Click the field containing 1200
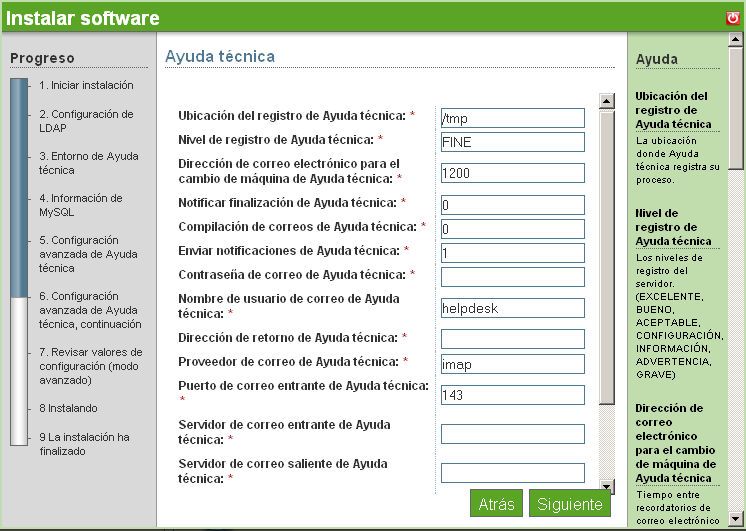The image size is (746, 531). (512, 173)
